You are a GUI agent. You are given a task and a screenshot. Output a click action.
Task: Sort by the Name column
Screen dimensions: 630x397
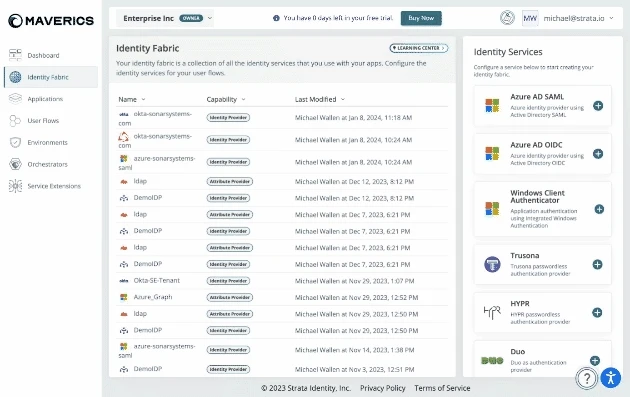[131, 99]
